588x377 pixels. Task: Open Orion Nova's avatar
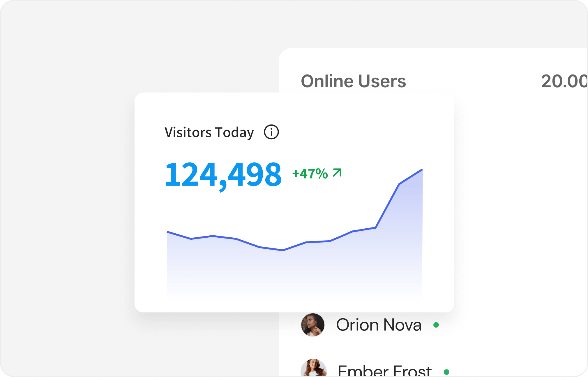312,325
